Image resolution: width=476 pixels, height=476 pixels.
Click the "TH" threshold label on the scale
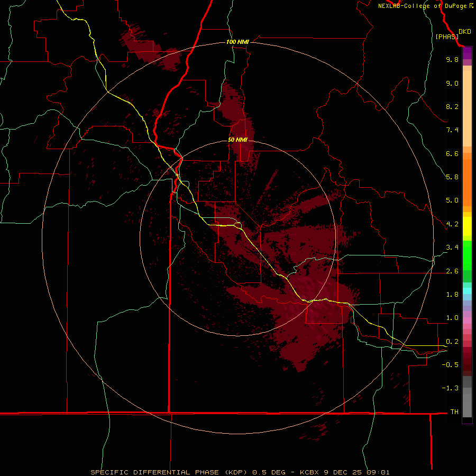[454, 412]
